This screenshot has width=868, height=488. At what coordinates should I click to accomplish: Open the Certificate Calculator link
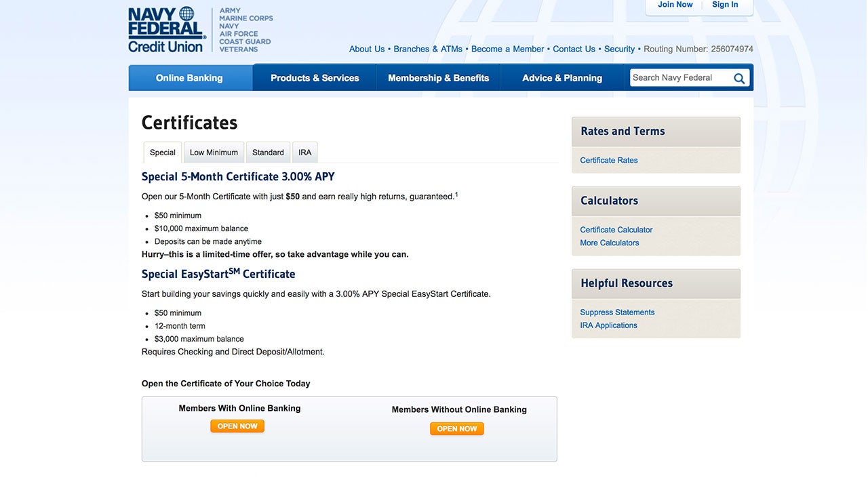[x=616, y=230]
